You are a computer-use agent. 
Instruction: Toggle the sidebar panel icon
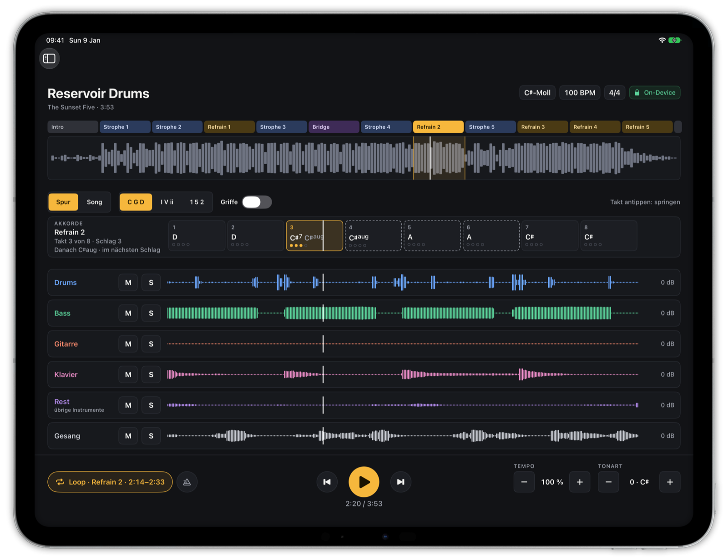coord(49,58)
